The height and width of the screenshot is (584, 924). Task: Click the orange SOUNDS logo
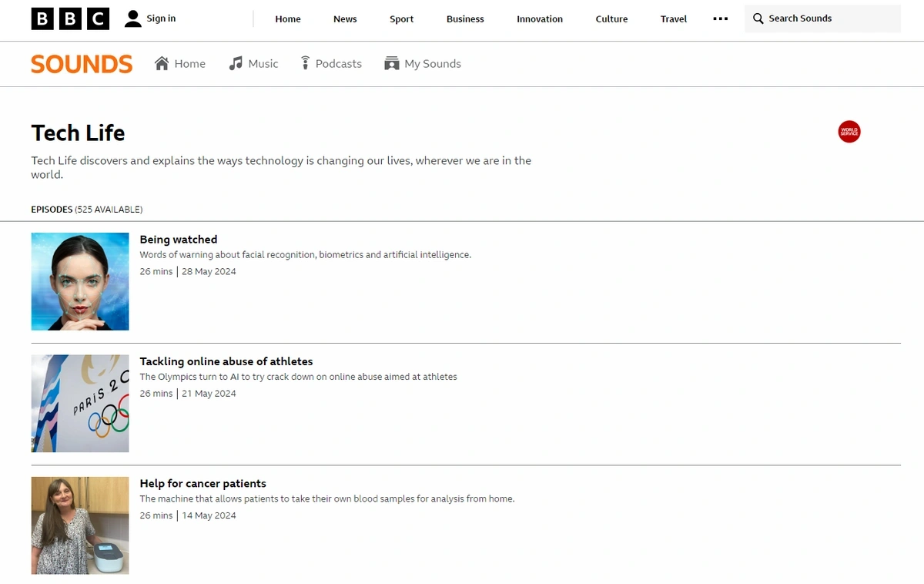coord(82,64)
